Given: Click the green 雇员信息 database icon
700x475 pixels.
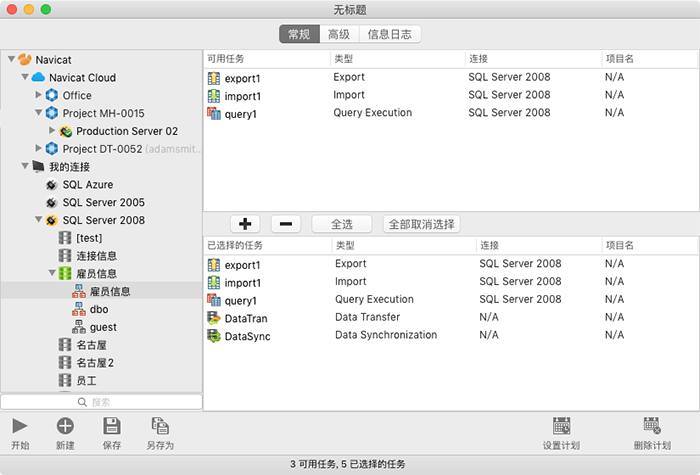Looking at the screenshot, I should pos(65,274).
